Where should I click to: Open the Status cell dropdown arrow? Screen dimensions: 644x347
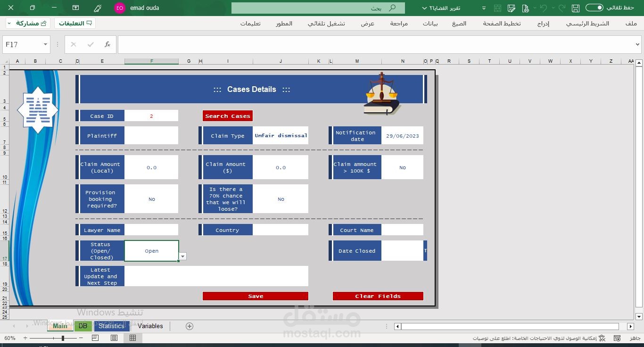183,256
